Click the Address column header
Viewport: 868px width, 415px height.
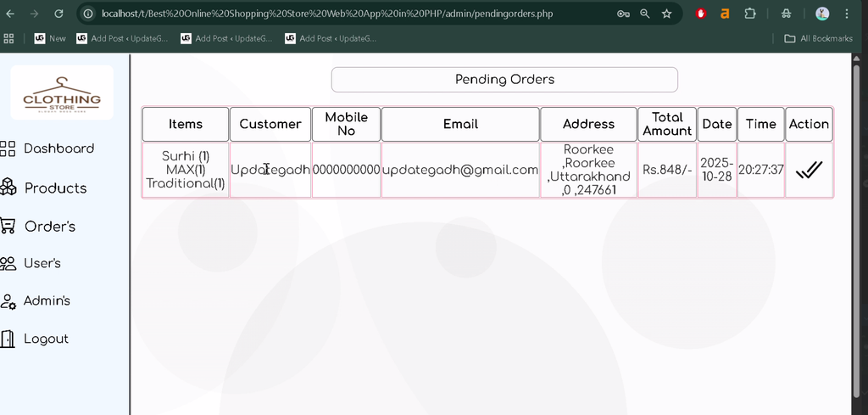pos(588,124)
